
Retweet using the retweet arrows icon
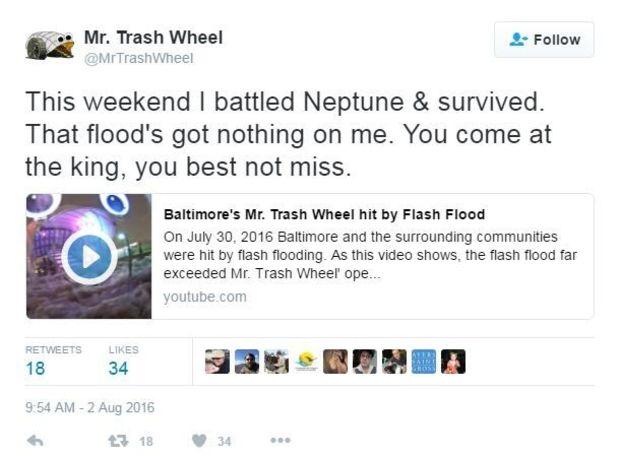(x=118, y=440)
